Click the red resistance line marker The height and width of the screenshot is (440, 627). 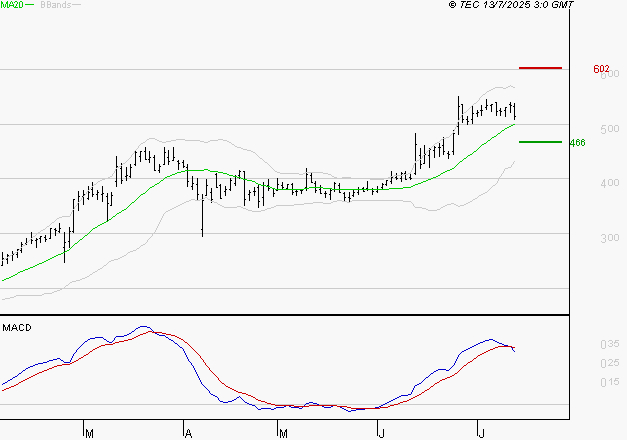point(540,68)
